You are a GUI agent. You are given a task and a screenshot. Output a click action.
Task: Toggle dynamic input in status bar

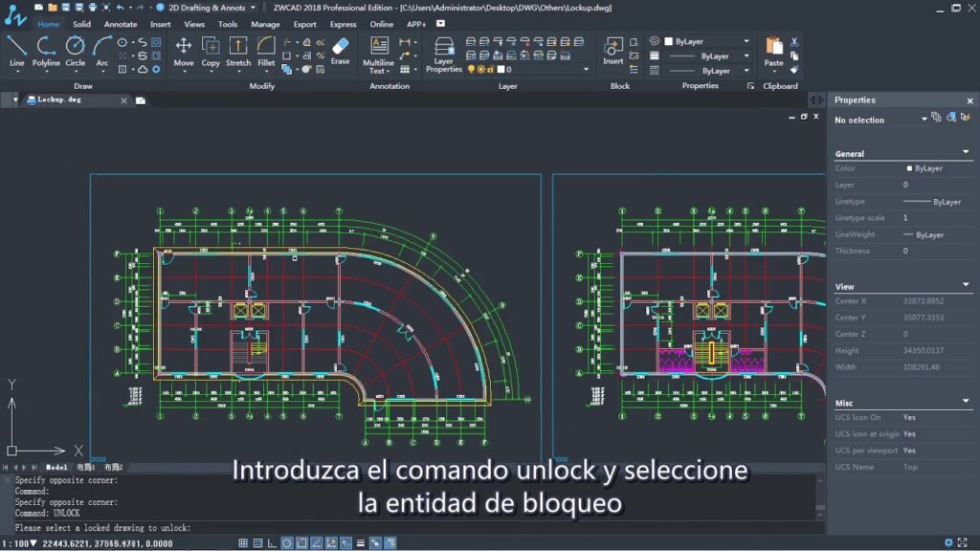click(x=345, y=543)
